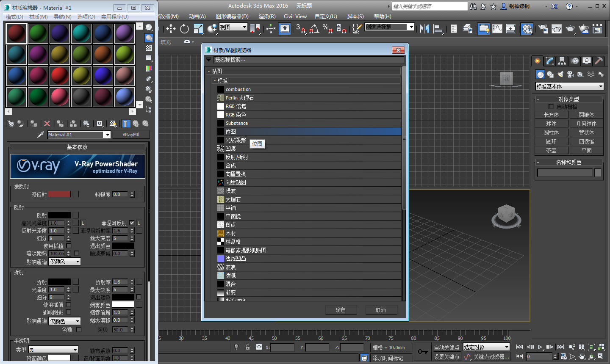610x364 pixels.
Task: Open the 导航(N) menu
Action: (x=63, y=17)
